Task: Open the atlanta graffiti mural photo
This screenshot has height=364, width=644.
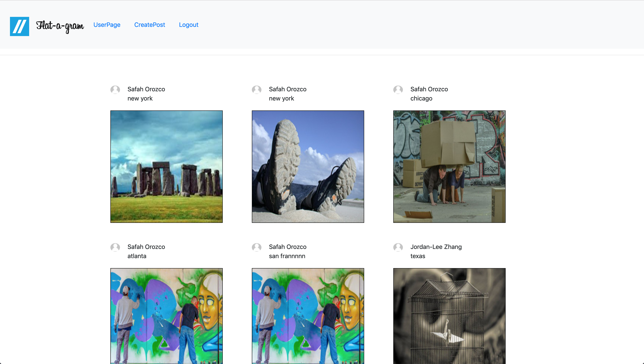Action: [x=167, y=316]
